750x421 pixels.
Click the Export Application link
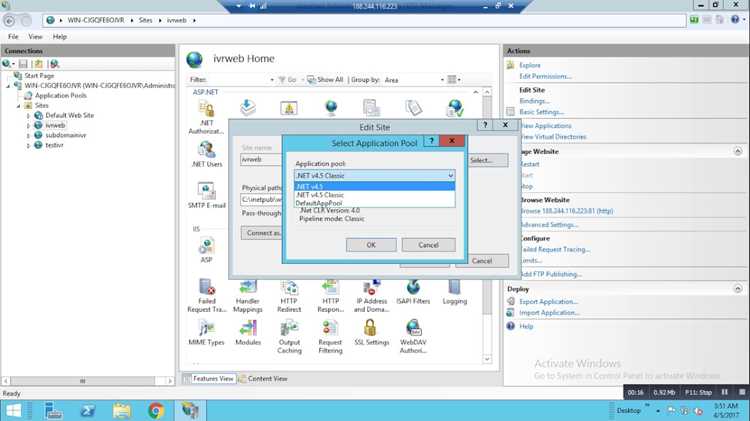549,302
